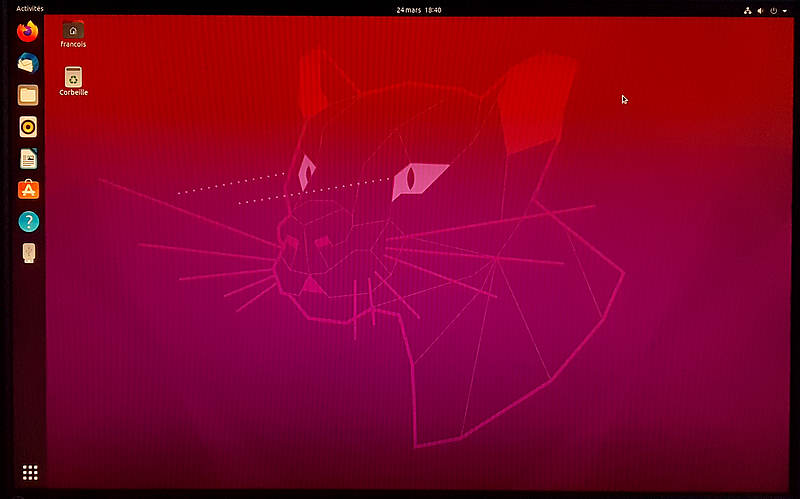Click the power icon in top bar
The height and width of the screenshot is (499, 800).
(x=773, y=10)
